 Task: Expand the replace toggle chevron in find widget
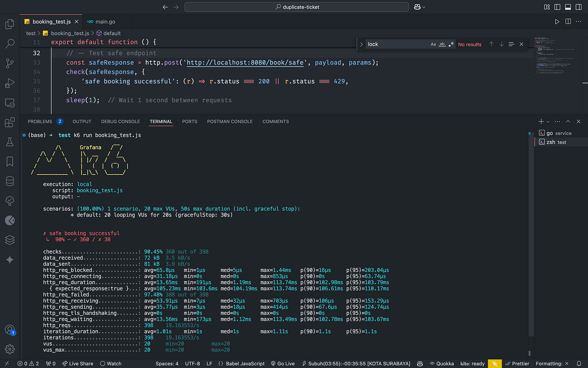click(x=361, y=44)
